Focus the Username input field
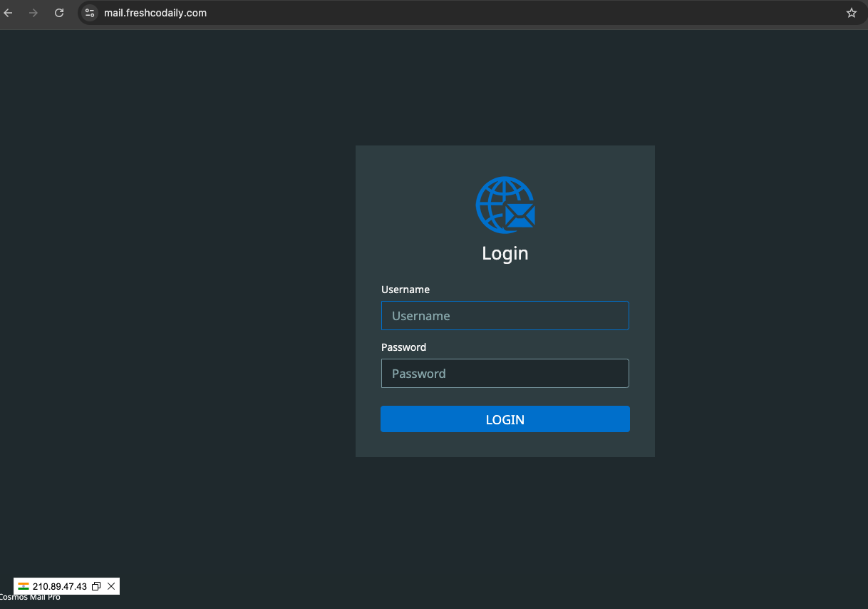The height and width of the screenshot is (609, 868). click(x=505, y=316)
